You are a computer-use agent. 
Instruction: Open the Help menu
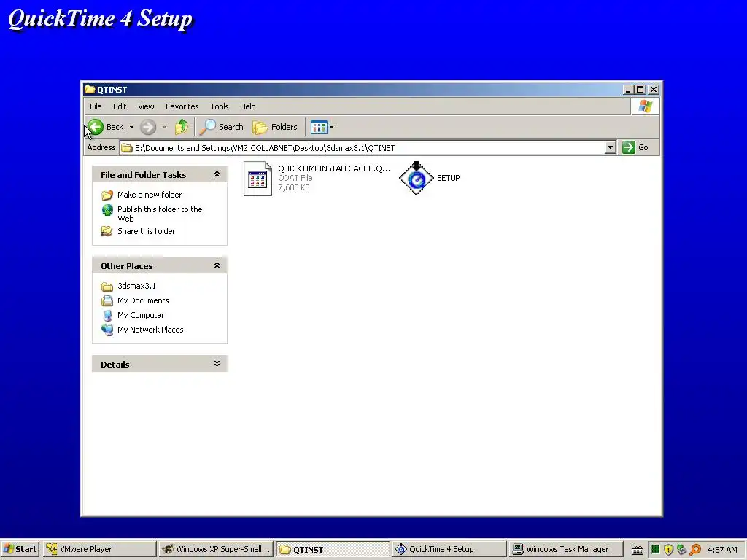[248, 106]
